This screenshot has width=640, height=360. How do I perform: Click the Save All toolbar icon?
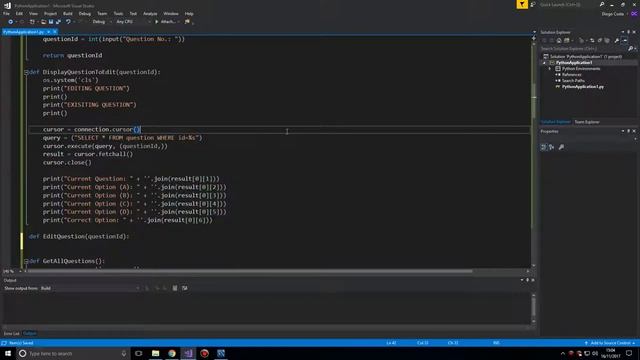pyautogui.click(x=58, y=22)
